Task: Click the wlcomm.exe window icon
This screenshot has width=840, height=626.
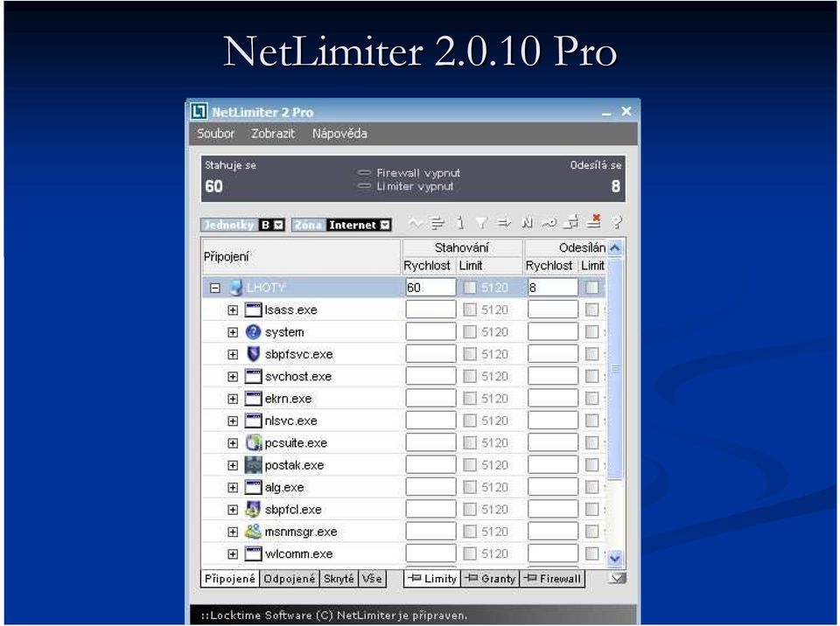Action: click(x=253, y=553)
